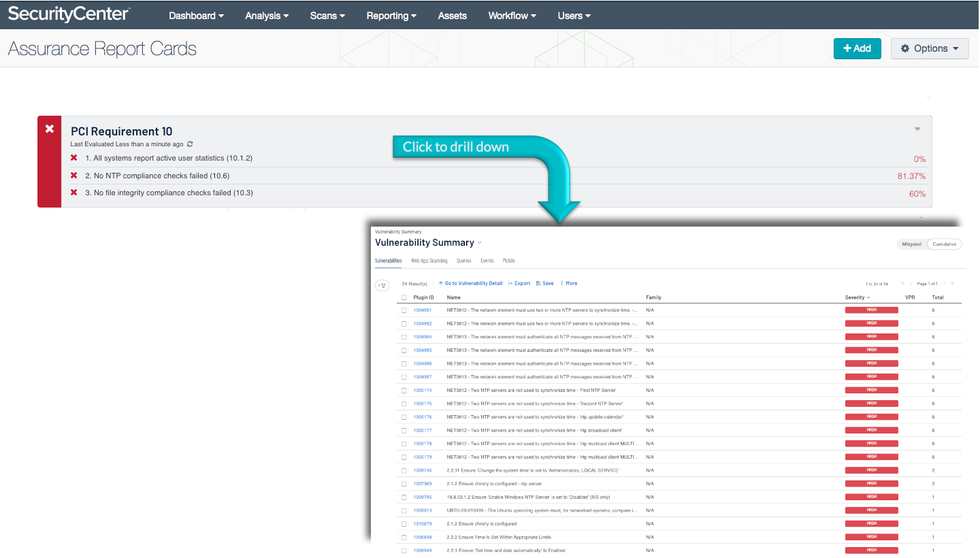Click HIGH severity bar for plugin 1009913
This screenshot has height=558, width=980.
click(871, 510)
